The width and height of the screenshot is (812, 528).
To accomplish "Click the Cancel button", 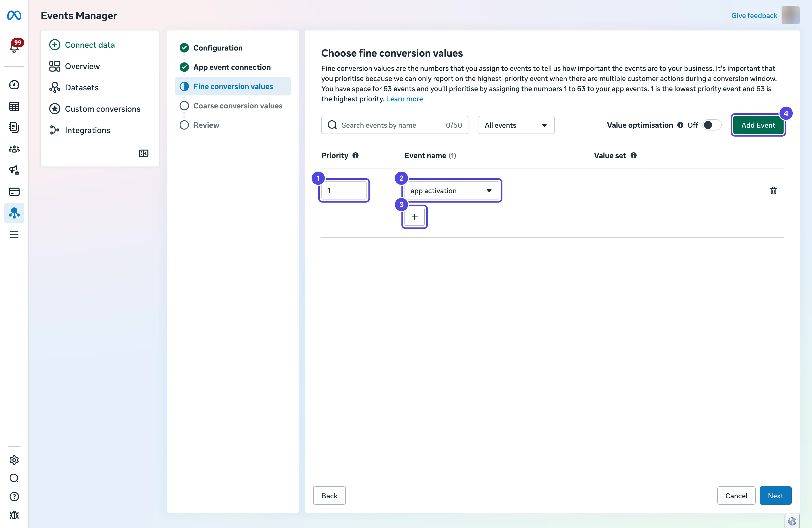I will 736,496.
